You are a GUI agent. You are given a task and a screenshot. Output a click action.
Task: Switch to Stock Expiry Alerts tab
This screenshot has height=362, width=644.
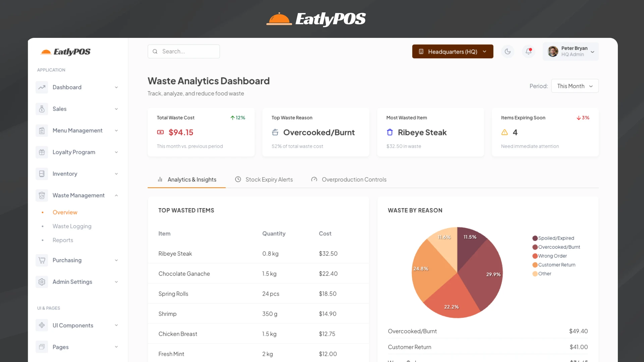coord(264,179)
